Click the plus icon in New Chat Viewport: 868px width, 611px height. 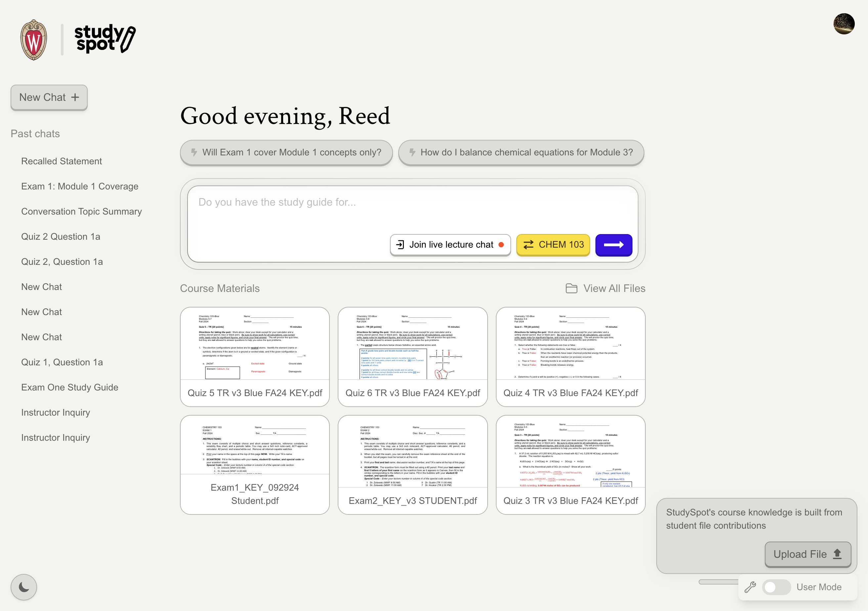click(75, 97)
